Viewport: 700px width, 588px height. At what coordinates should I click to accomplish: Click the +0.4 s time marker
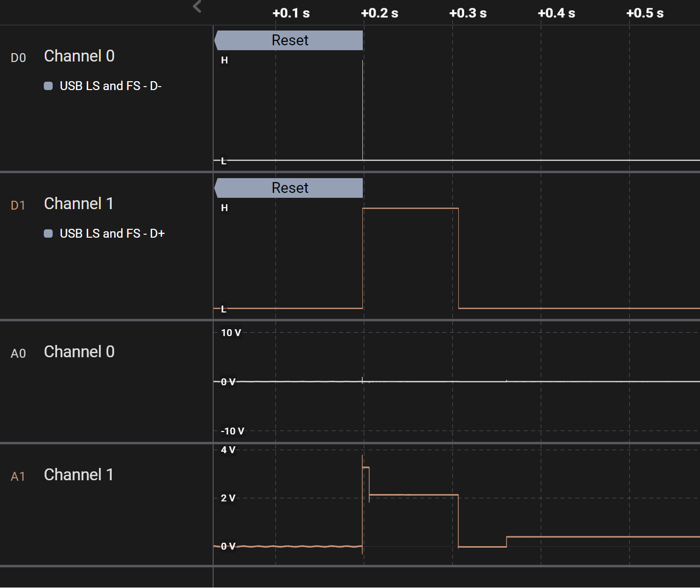(556, 13)
